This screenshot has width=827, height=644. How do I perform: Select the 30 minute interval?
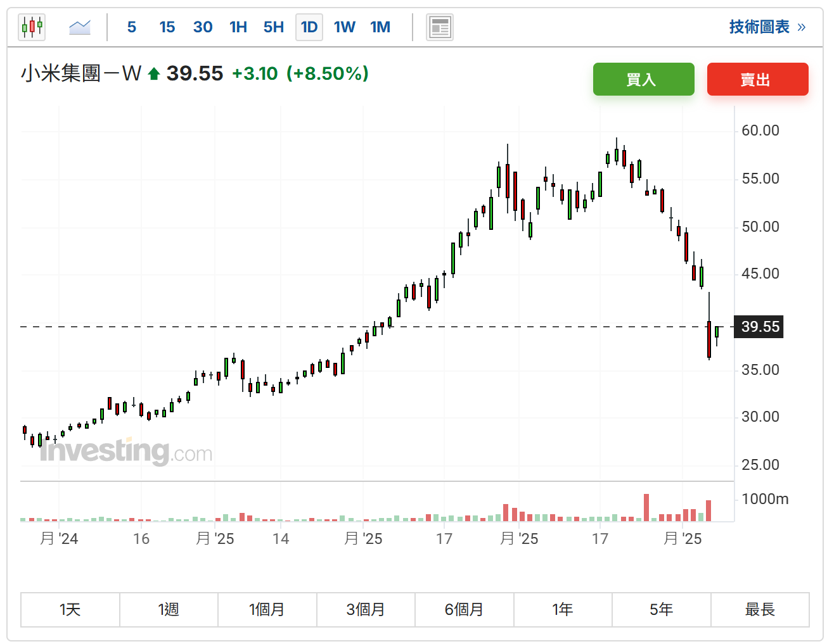point(203,27)
